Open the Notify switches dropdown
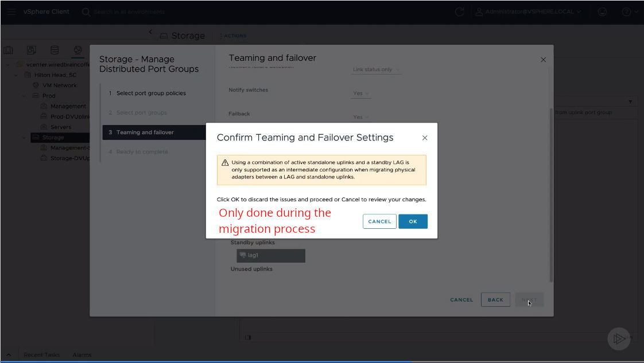This screenshot has width=644, height=363. pos(360,93)
